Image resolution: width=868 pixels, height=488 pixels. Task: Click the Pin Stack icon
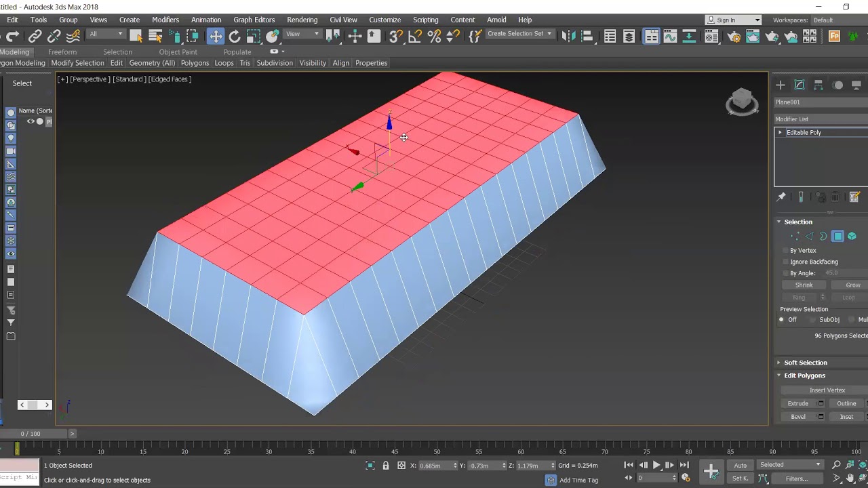[781, 197]
